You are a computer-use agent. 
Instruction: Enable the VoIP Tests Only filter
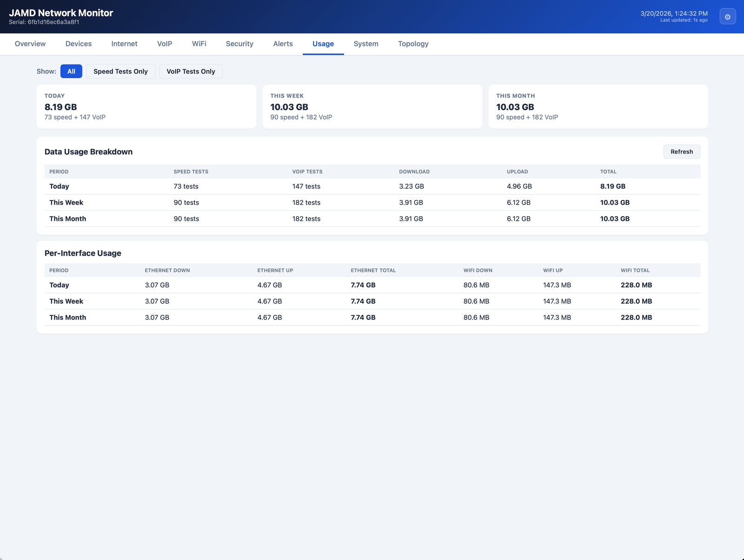click(x=191, y=71)
